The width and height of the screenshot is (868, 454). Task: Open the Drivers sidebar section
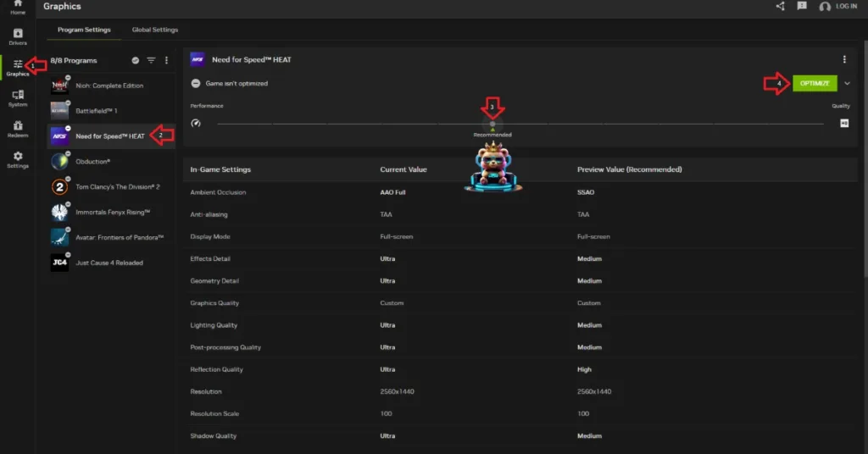tap(18, 37)
